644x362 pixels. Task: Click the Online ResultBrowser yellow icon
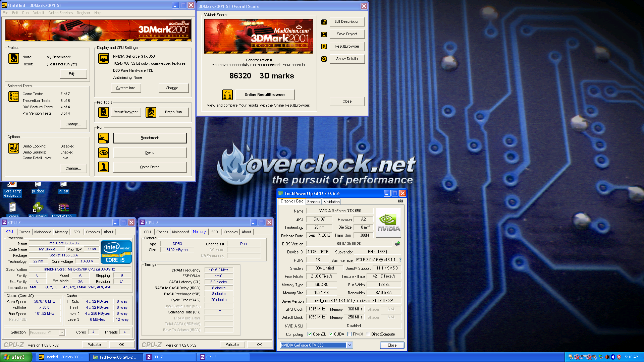227,95
